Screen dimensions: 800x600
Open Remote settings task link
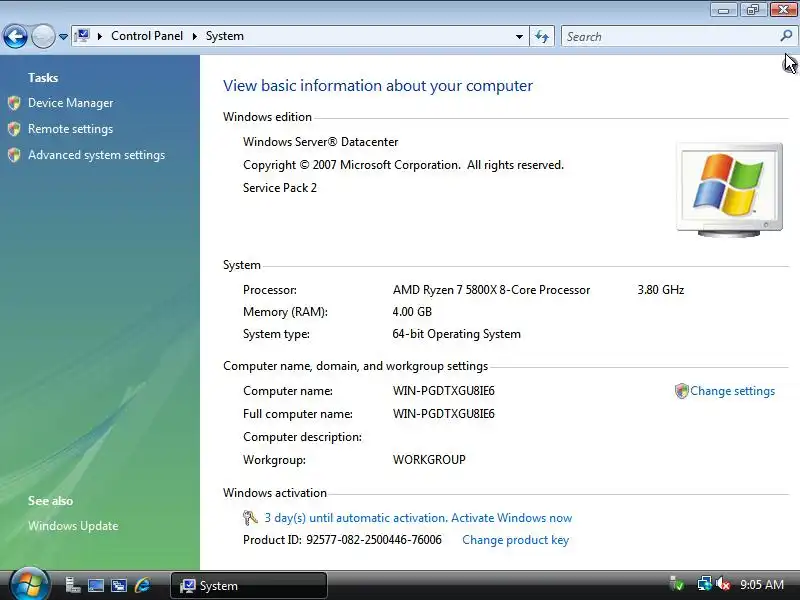click(x=70, y=129)
